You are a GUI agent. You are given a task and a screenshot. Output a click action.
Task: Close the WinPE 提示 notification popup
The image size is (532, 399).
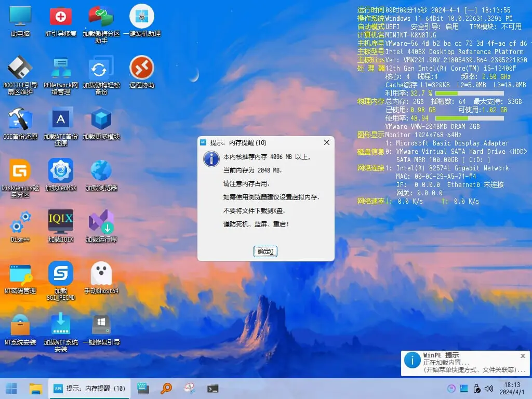523,356
